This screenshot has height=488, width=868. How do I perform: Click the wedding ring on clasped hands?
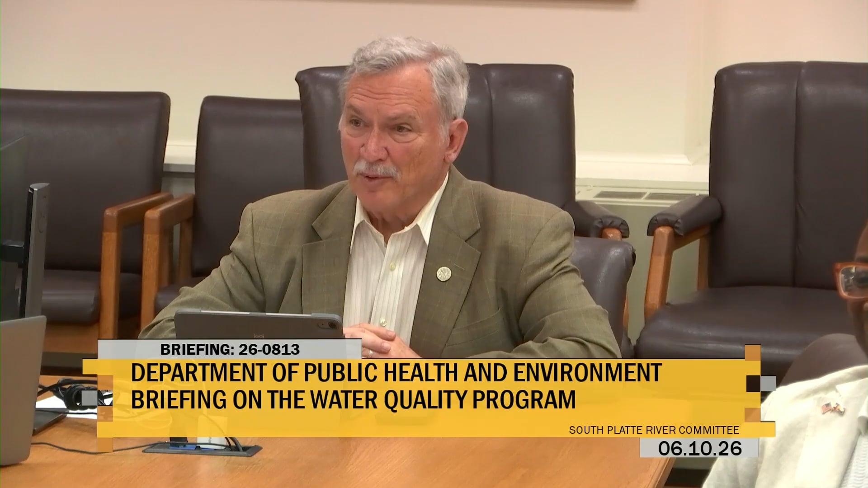tap(369, 353)
